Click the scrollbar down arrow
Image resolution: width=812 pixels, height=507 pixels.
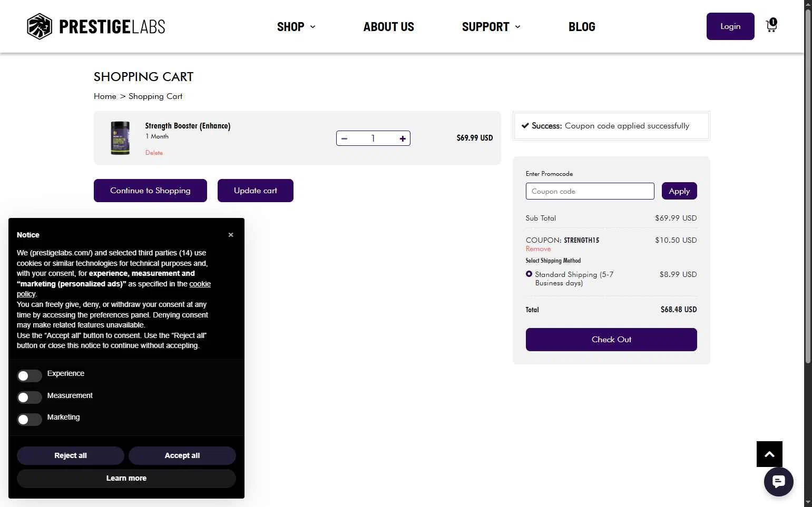(x=808, y=503)
